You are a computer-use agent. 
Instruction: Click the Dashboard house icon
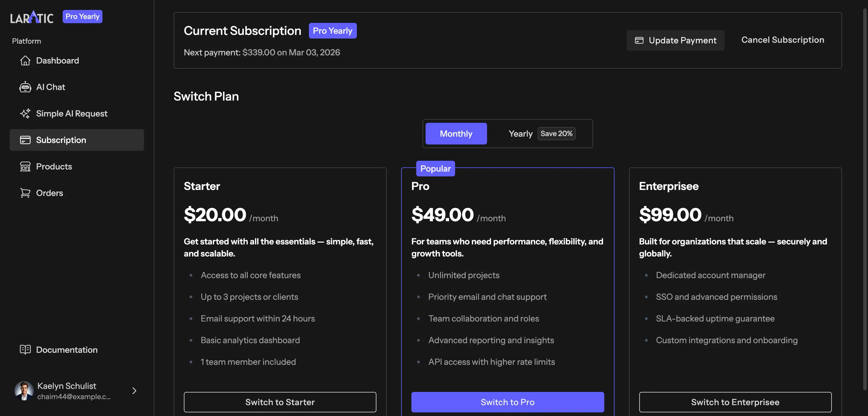tap(25, 61)
